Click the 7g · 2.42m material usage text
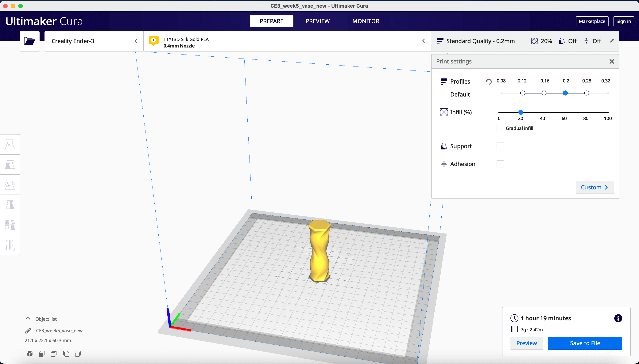 coord(532,329)
